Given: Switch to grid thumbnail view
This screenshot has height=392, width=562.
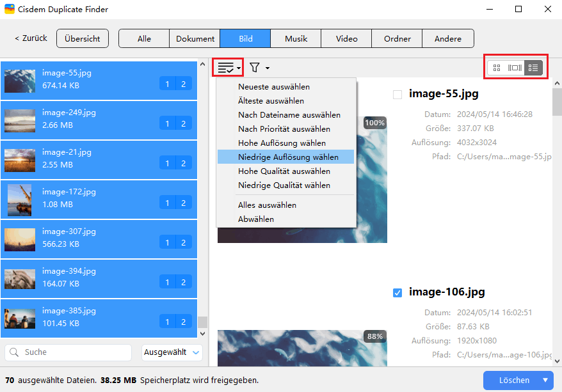Looking at the screenshot, I should (497, 68).
